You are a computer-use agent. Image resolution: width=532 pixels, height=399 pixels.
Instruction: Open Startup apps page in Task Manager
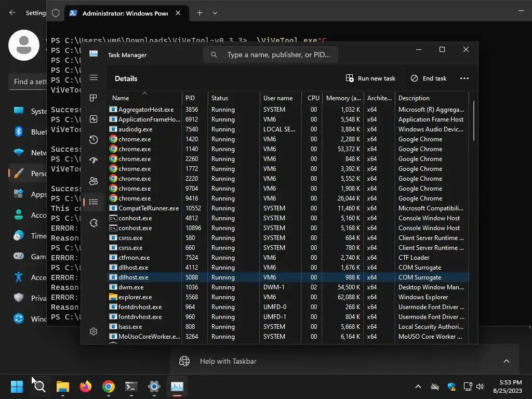94,160
